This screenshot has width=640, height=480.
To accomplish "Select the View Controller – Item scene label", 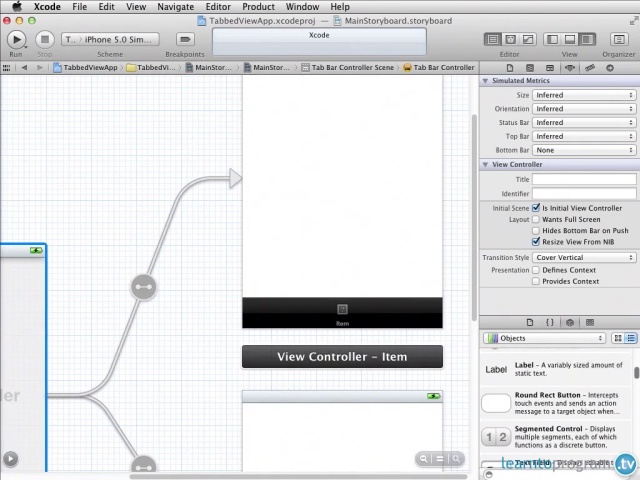I will (342, 357).
